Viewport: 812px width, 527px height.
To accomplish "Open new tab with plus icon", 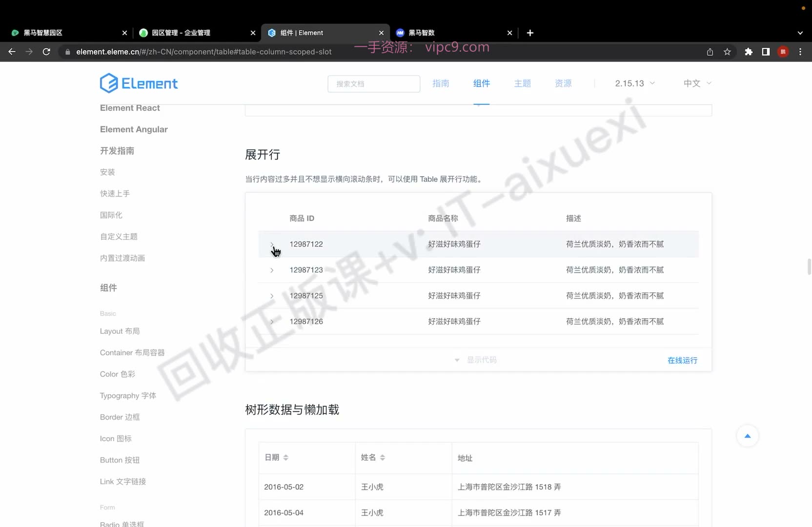I will tap(530, 33).
